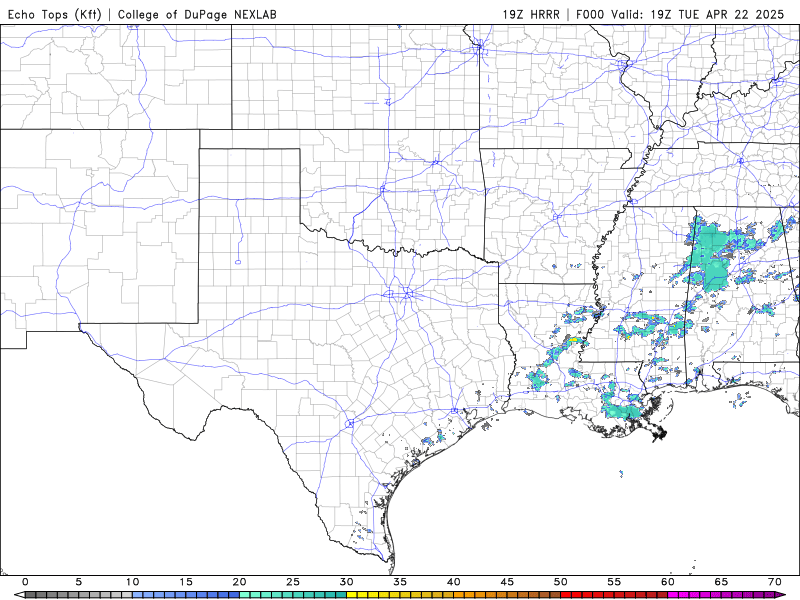This screenshot has height=600, width=800.
Task: Click the '0' label on the color scale
Action: pyautogui.click(x=26, y=582)
